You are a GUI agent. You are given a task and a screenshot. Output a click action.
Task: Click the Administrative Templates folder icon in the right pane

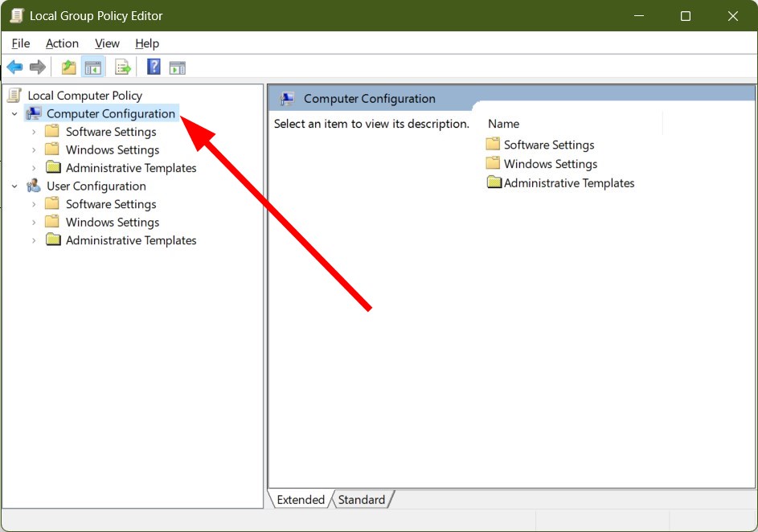pos(494,182)
